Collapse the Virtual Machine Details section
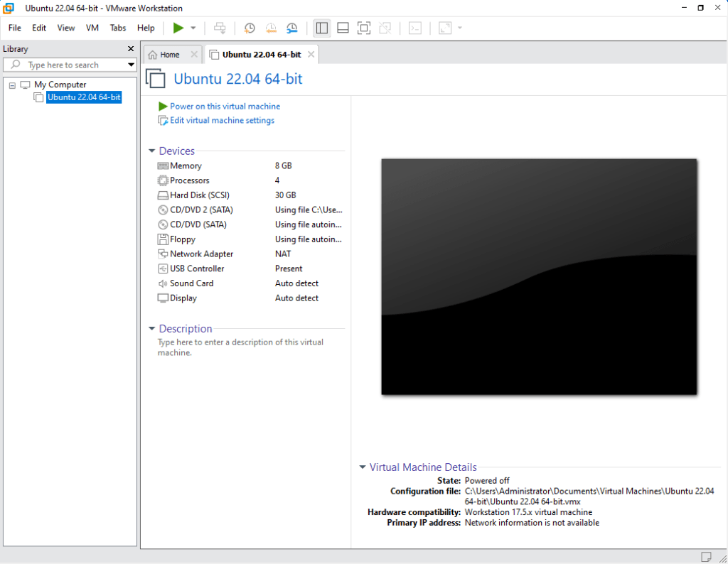The height and width of the screenshot is (564, 728). pyautogui.click(x=363, y=467)
